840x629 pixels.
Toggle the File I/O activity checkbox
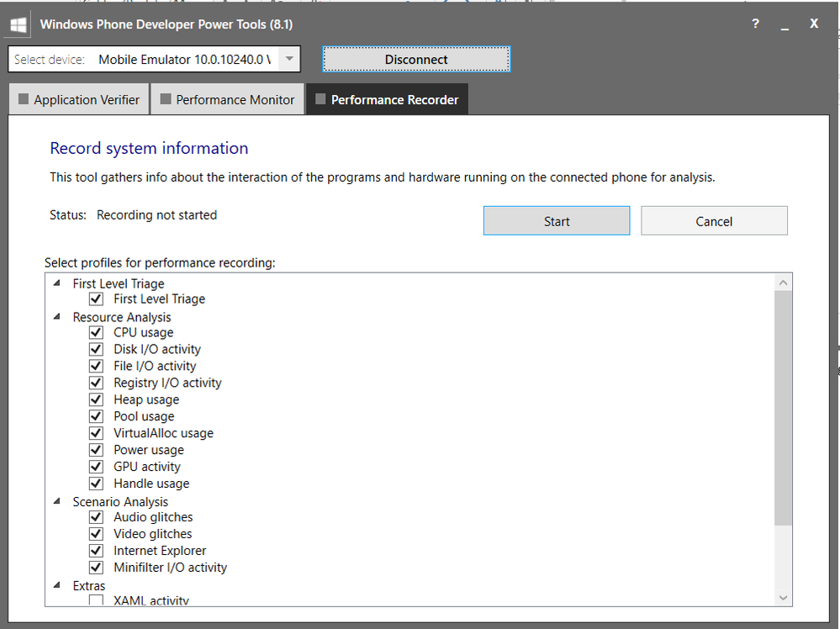tap(97, 366)
